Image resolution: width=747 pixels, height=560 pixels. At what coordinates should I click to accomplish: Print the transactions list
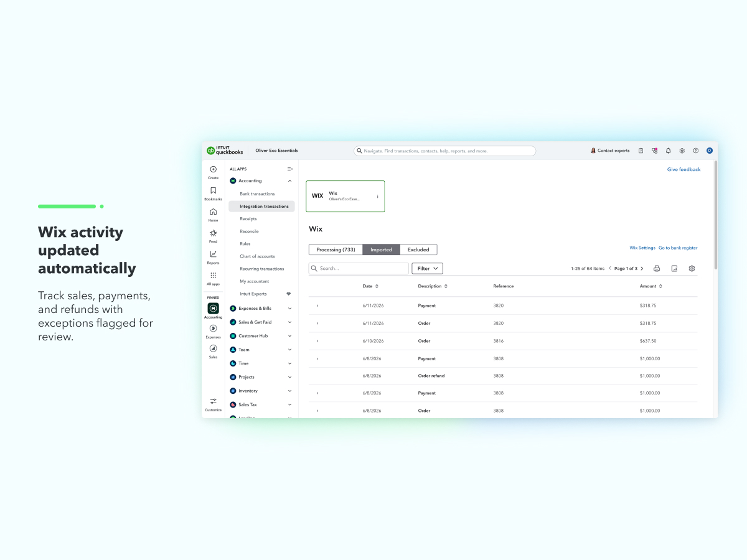(x=657, y=269)
